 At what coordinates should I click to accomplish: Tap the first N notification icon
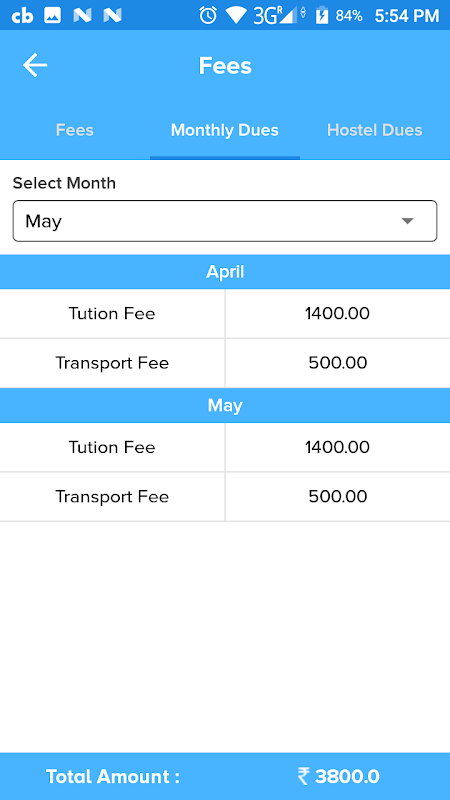point(82,16)
